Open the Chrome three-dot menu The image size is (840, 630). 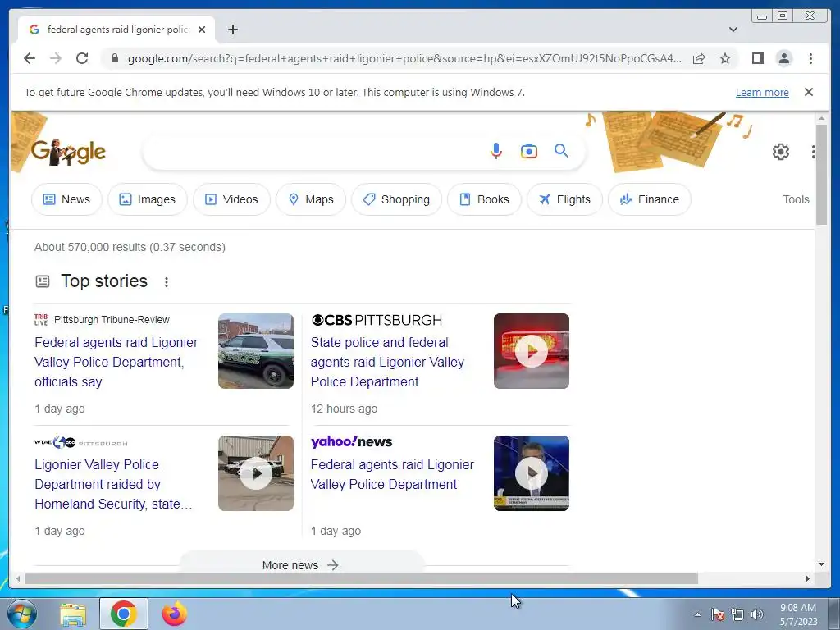tap(810, 58)
